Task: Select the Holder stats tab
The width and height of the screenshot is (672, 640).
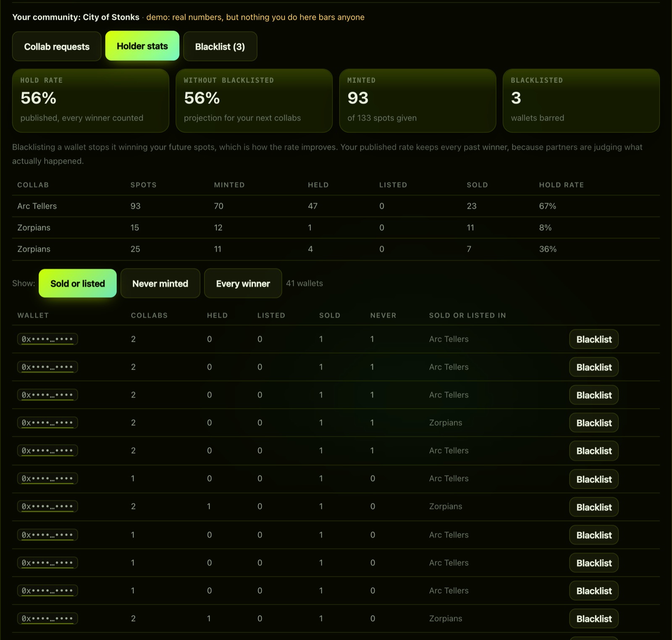Action: coord(142,46)
